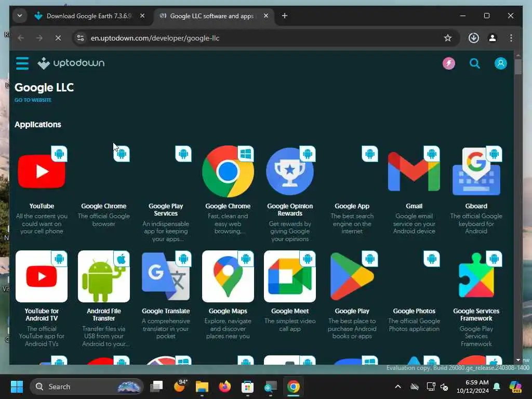
Task: Open the Windows Start menu
Action: (x=17, y=387)
